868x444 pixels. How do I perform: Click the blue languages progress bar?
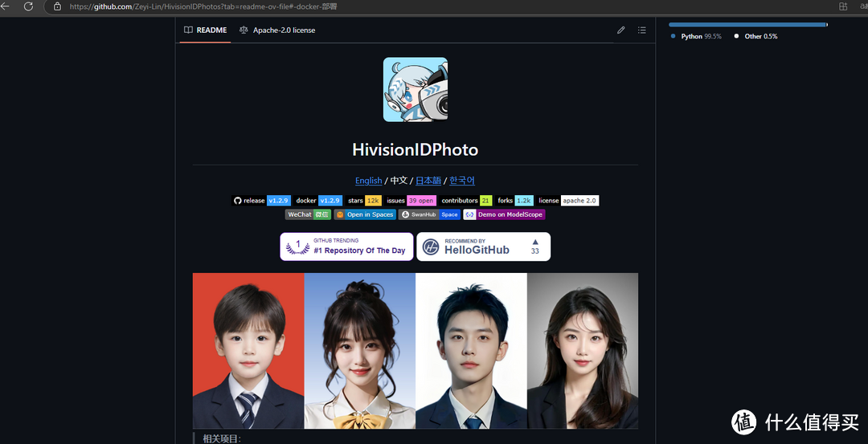tap(747, 24)
